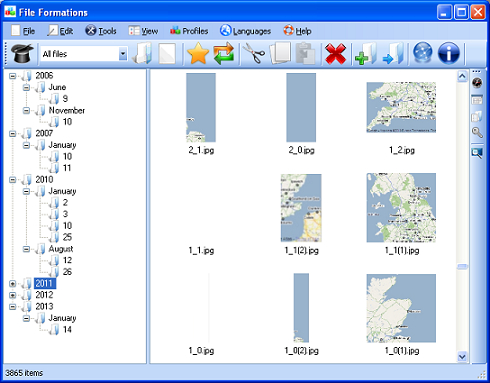The width and height of the screenshot is (490, 383).
Task: Click the table list view sidebar icon
Action: pyautogui.click(x=477, y=100)
